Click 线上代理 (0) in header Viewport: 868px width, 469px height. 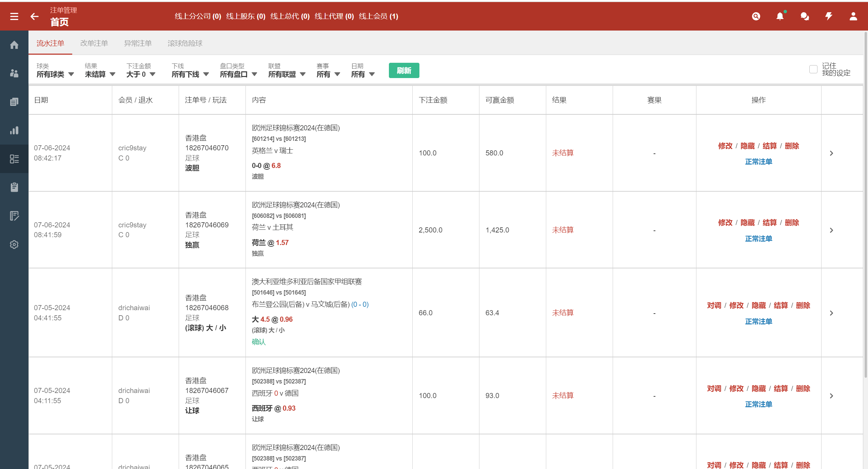coord(334,16)
